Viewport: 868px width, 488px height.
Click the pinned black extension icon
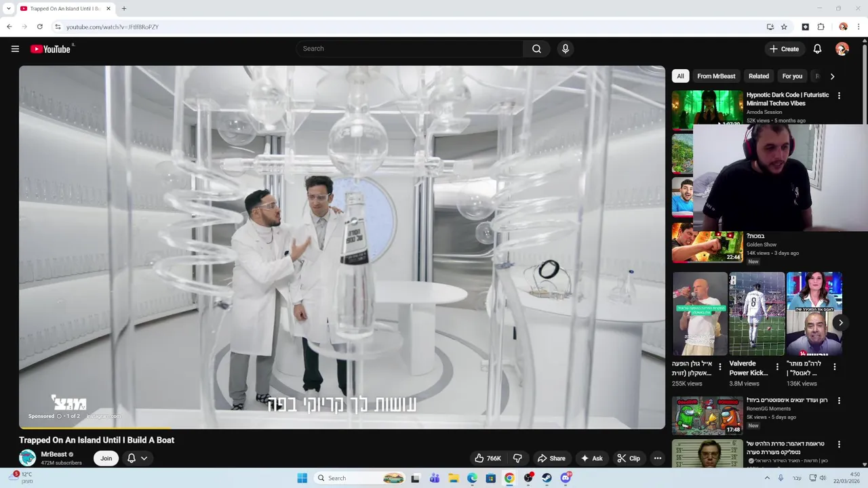point(806,27)
